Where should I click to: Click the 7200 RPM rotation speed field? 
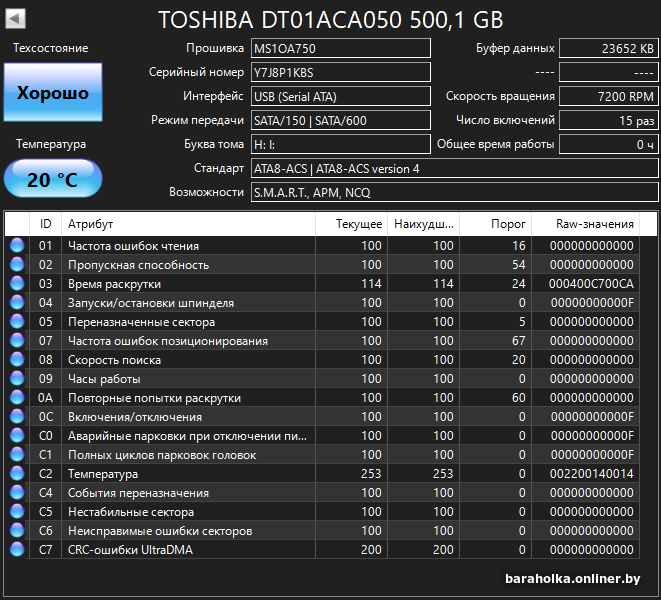(608, 96)
